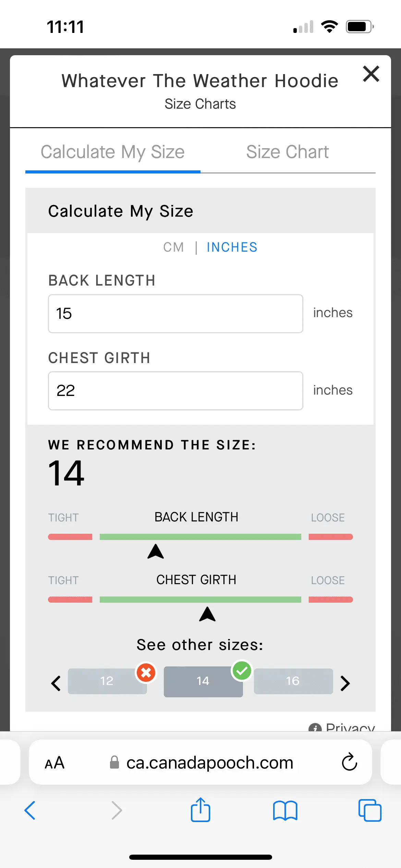Select the Calculate My Size tab
The height and width of the screenshot is (868, 401).
(x=113, y=152)
